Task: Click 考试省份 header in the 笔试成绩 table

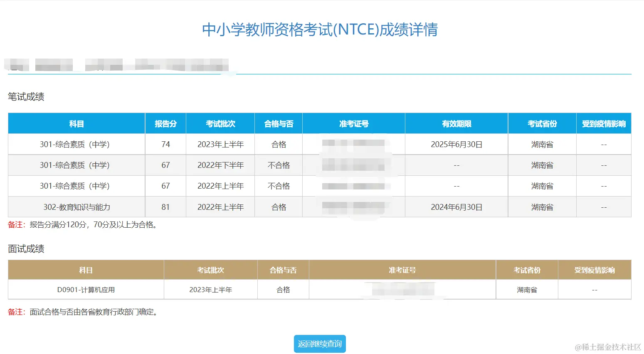Action: [542, 124]
